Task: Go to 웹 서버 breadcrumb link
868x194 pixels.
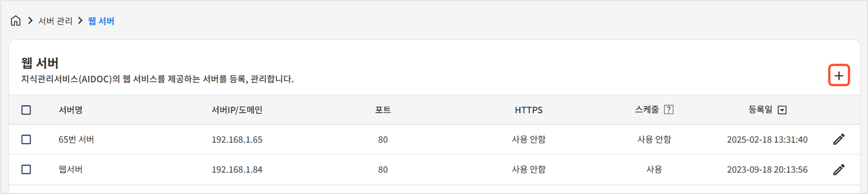Action: pyautogui.click(x=101, y=21)
